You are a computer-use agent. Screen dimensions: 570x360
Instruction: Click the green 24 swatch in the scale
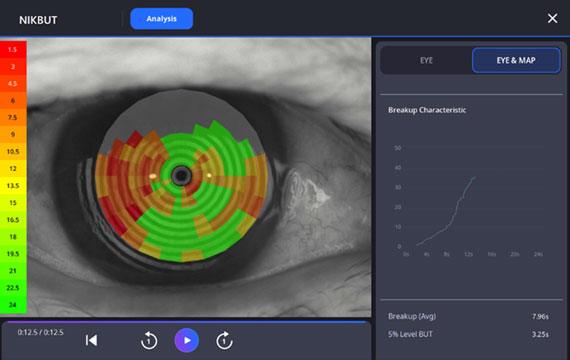click(x=13, y=305)
